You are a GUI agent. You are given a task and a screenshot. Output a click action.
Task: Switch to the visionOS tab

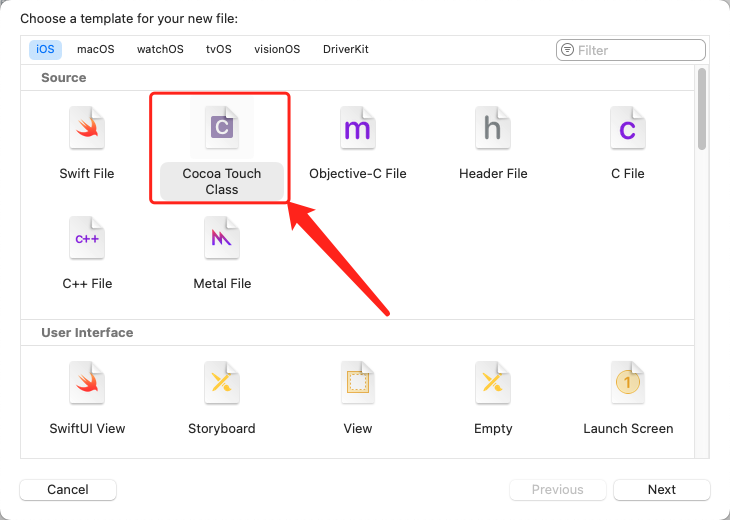277,49
